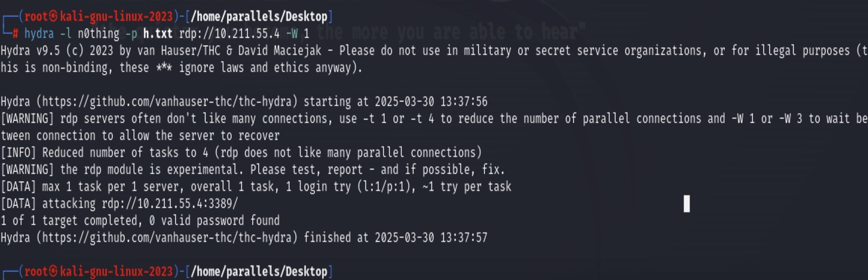Click the first [WARNING] tag about rdp servers
This screenshot has width=868, height=280.
pos(27,118)
